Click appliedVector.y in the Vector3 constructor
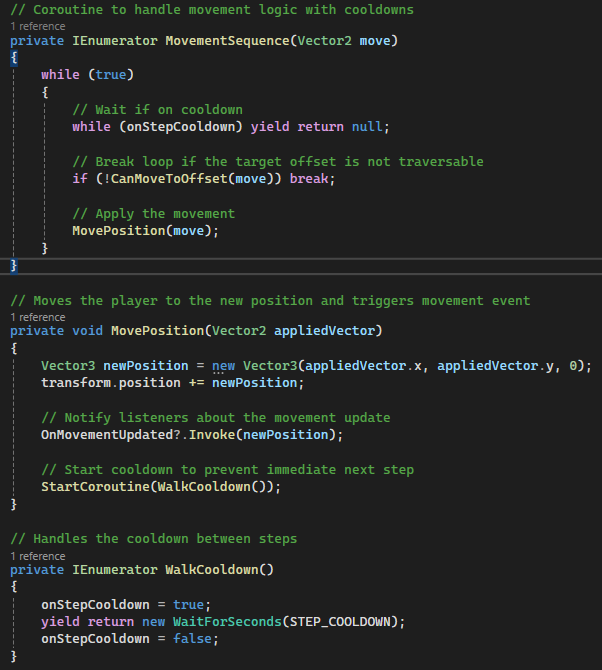The width and height of the screenshot is (602, 670). [x=495, y=366]
